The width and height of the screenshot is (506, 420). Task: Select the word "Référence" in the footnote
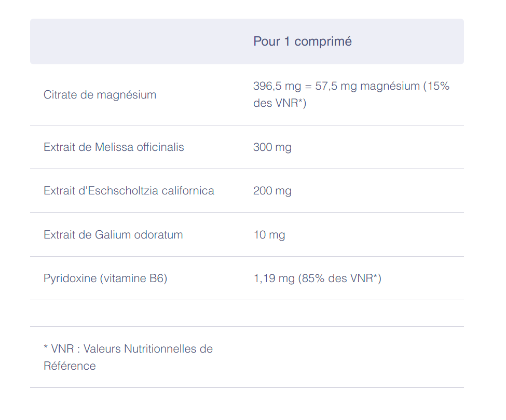pos(70,366)
